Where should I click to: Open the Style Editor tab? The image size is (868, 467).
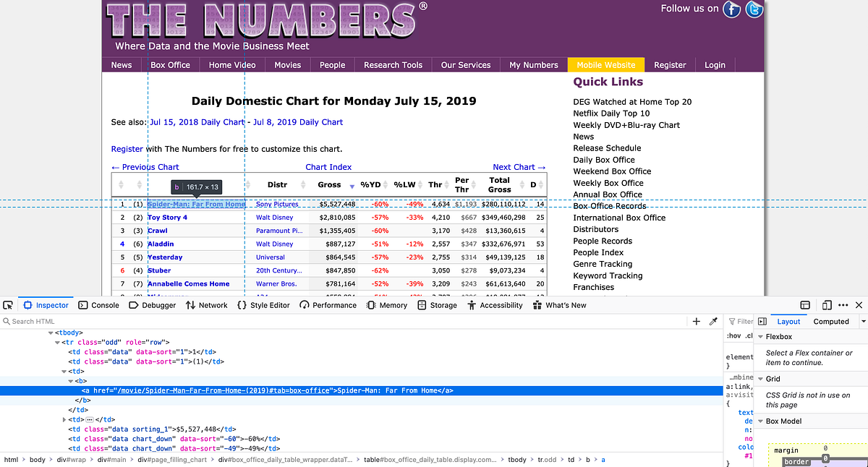pyautogui.click(x=263, y=305)
